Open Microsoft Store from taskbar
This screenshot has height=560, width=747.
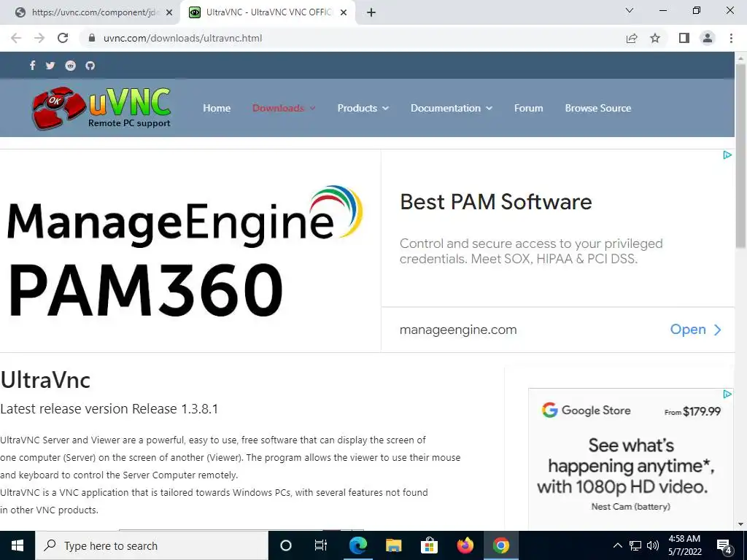click(429, 545)
